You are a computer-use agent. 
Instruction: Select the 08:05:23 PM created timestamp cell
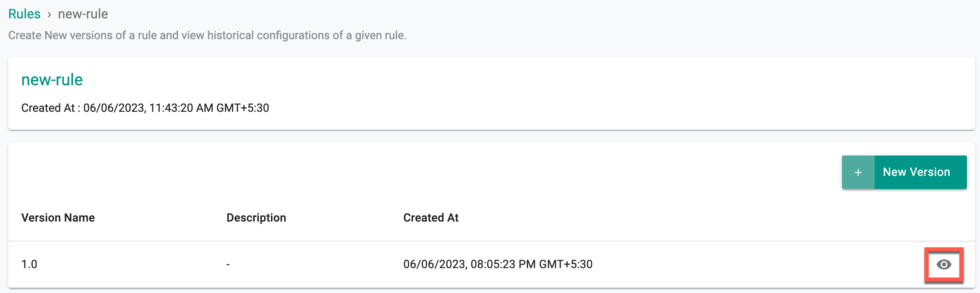498,264
